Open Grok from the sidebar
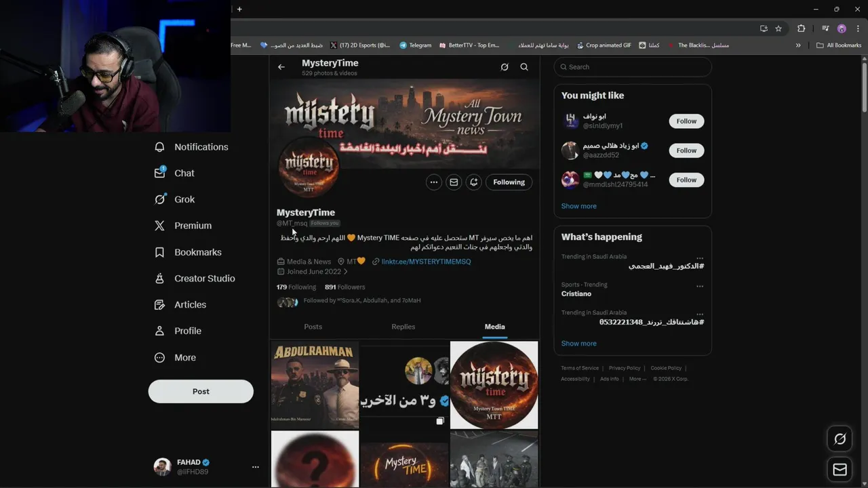The width and height of the screenshot is (868, 488). pos(175,199)
